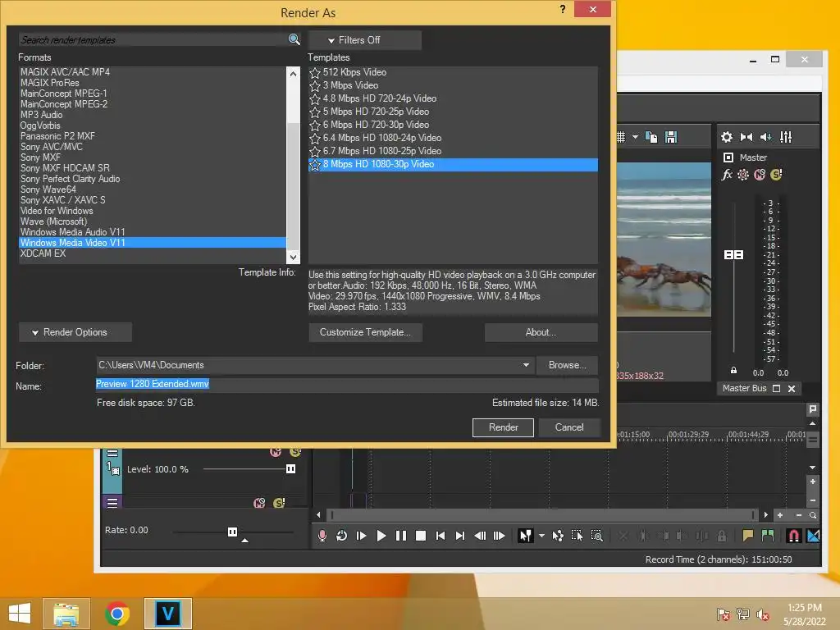Viewport: 840px width, 630px height.
Task: Click the Master automation settings icon
Action: [743, 175]
